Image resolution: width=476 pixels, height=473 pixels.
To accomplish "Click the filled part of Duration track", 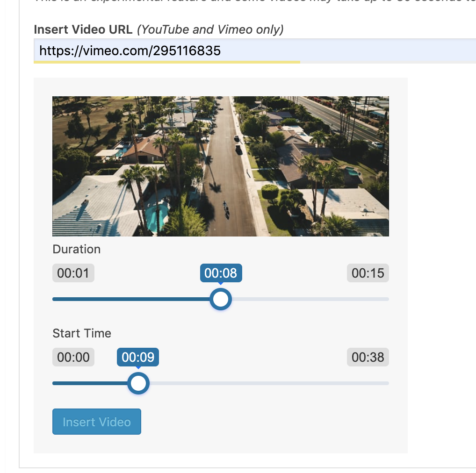I will click(x=131, y=299).
